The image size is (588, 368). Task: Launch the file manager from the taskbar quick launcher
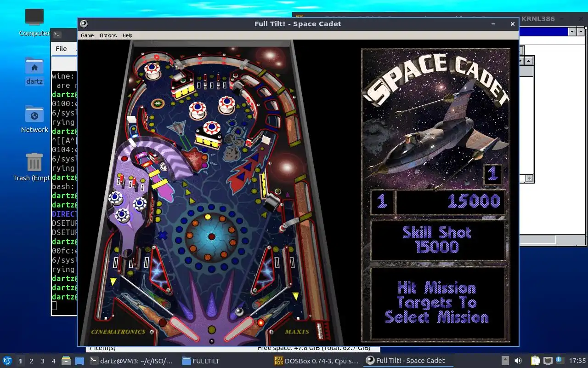point(66,361)
